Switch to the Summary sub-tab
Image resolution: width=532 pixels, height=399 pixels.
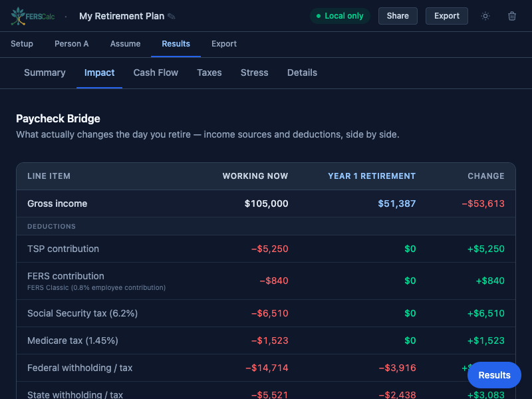coord(45,72)
